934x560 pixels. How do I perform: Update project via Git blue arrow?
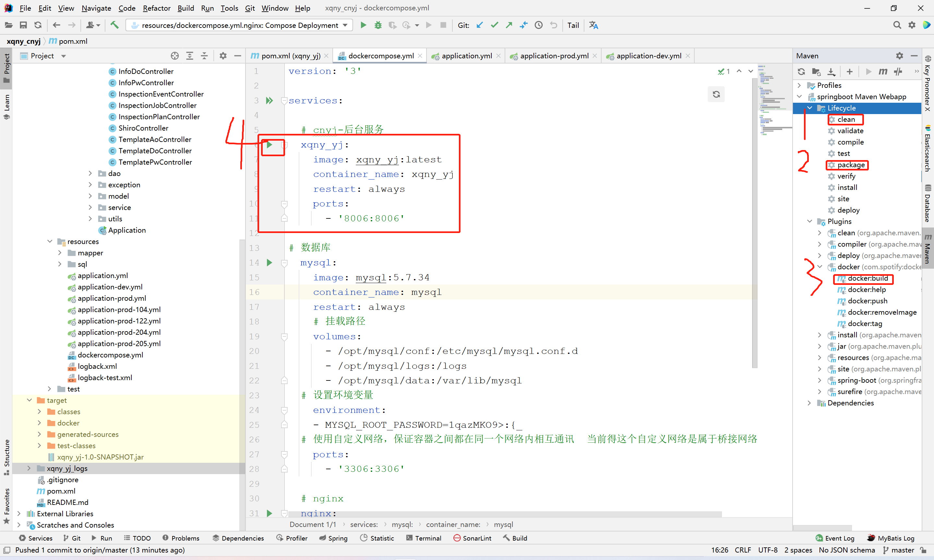(x=479, y=25)
